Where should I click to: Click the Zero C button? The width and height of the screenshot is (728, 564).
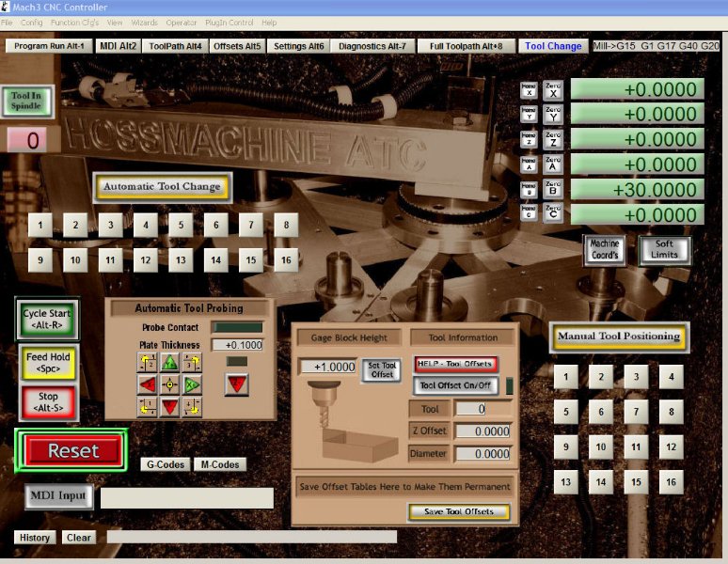(553, 212)
